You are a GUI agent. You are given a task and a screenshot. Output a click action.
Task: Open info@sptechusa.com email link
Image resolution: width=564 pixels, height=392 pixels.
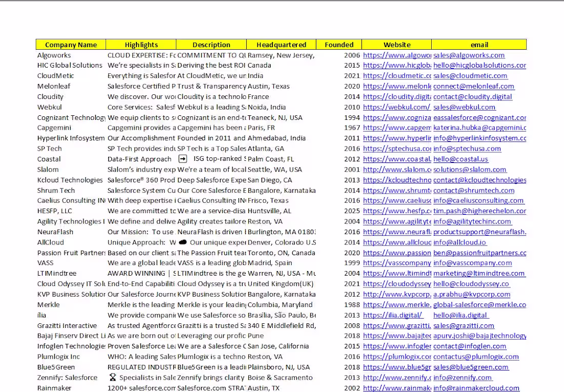click(x=467, y=149)
